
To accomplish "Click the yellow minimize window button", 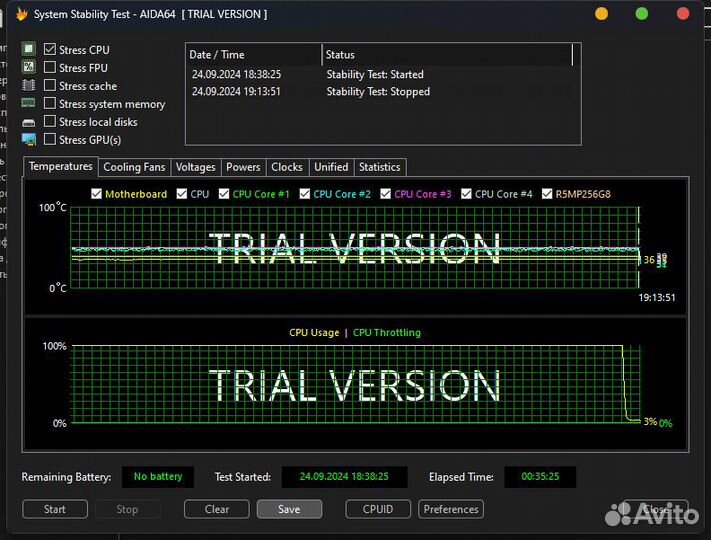I will [x=601, y=14].
